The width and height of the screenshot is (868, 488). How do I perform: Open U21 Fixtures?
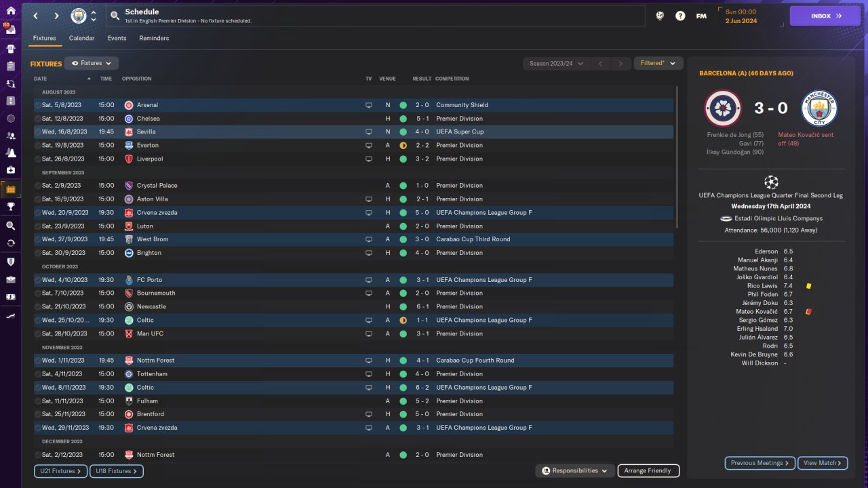click(60, 471)
